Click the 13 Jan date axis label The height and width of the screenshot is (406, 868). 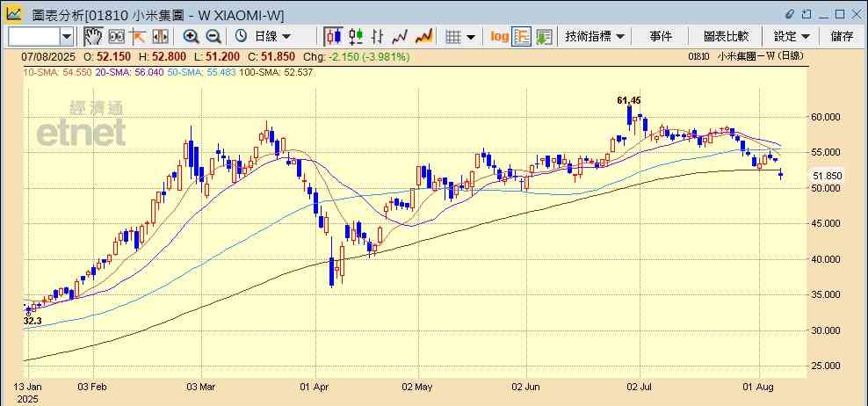pos(28,386)
